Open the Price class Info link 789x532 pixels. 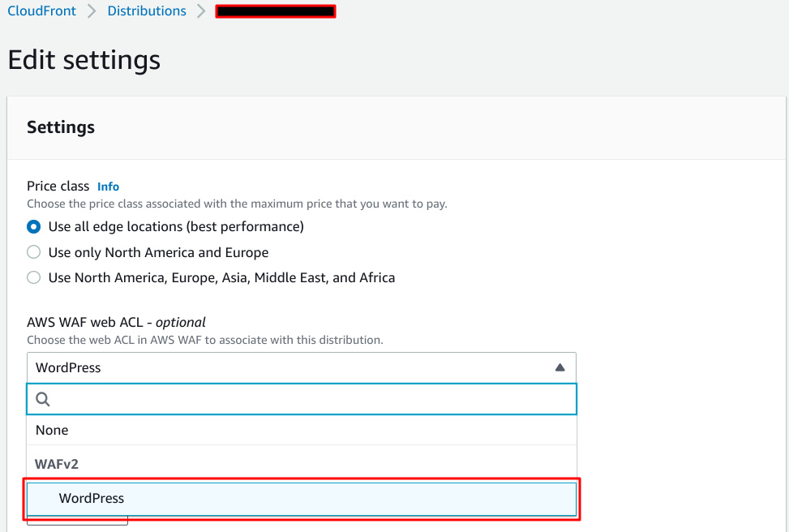[108, 187]
